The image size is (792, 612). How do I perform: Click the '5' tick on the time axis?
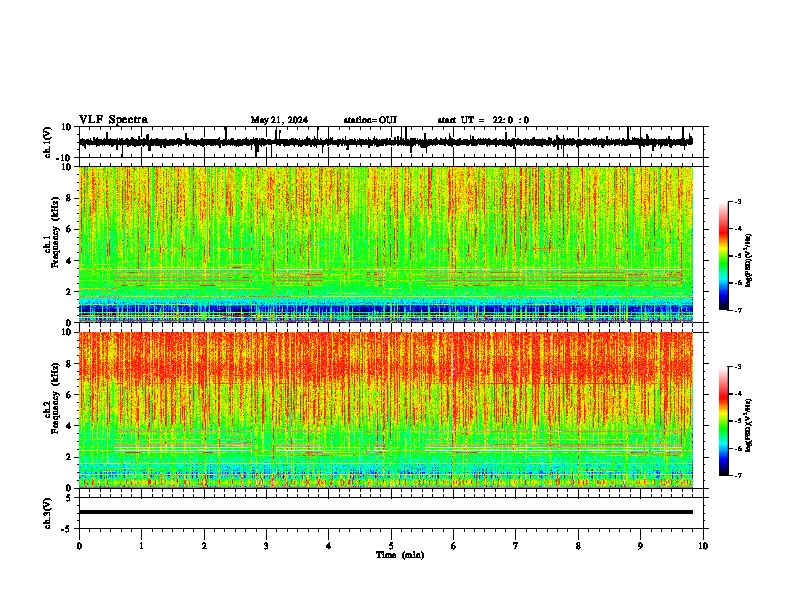[391, 546]
